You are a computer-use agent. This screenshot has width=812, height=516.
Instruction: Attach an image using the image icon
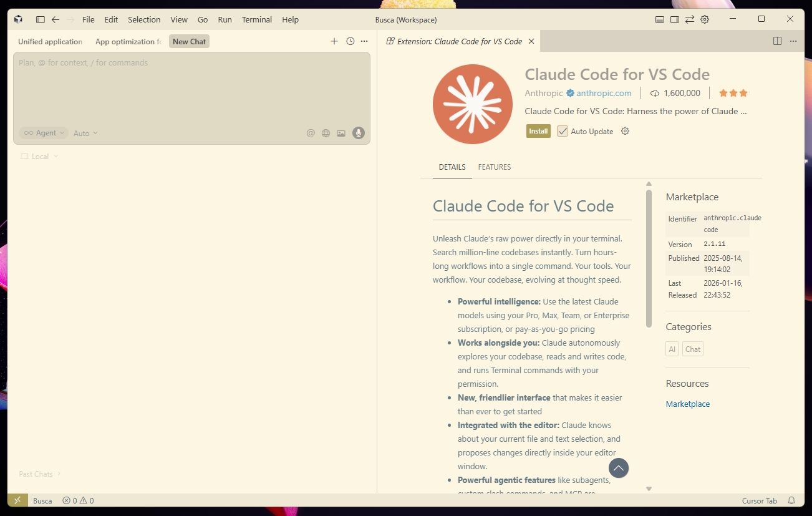pos(341,133)
